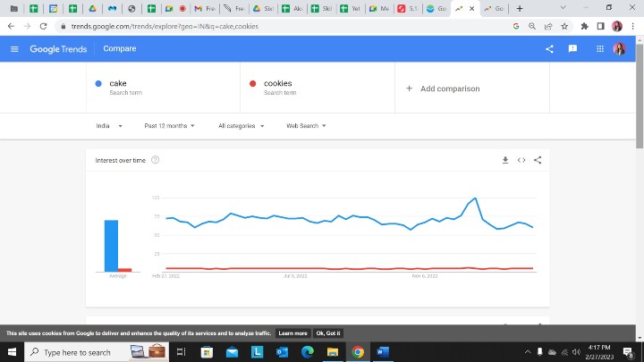Click the share page icon in address bar

[548, 26]
